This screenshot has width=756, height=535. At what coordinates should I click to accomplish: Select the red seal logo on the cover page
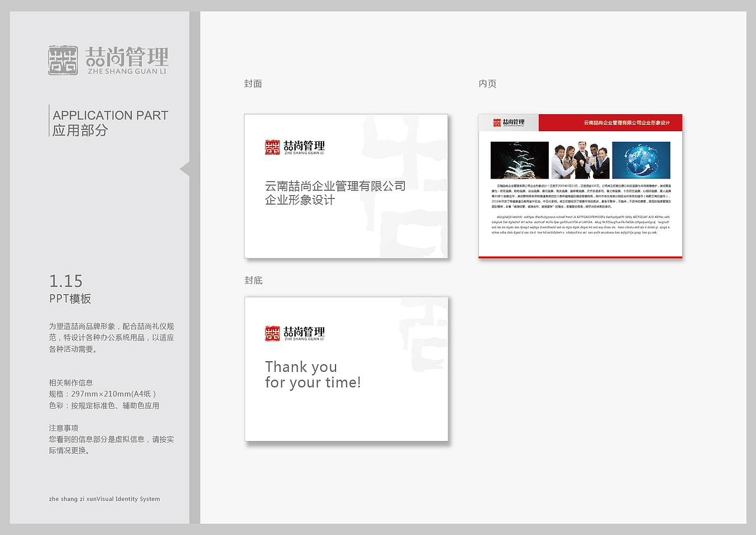(273, 148)
